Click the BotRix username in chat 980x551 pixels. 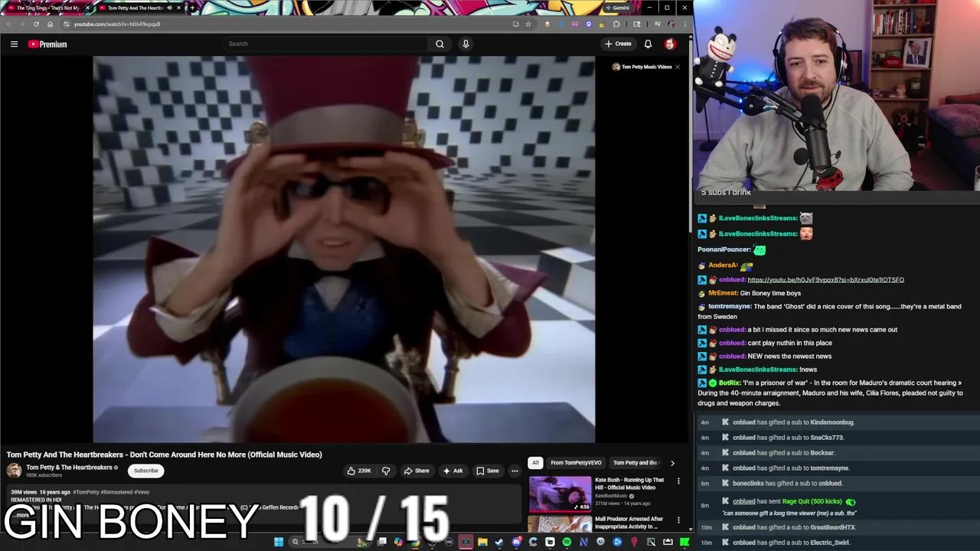tap(730, 383)
